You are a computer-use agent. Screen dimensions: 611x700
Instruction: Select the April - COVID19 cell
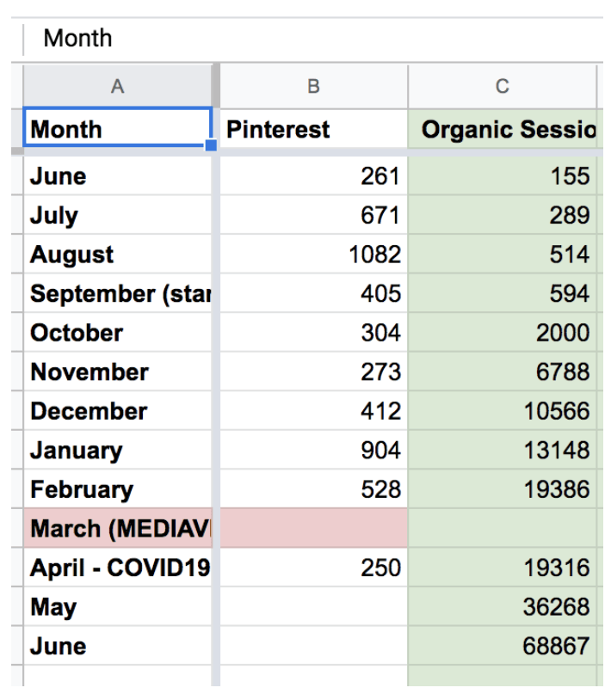coord(117,568)
